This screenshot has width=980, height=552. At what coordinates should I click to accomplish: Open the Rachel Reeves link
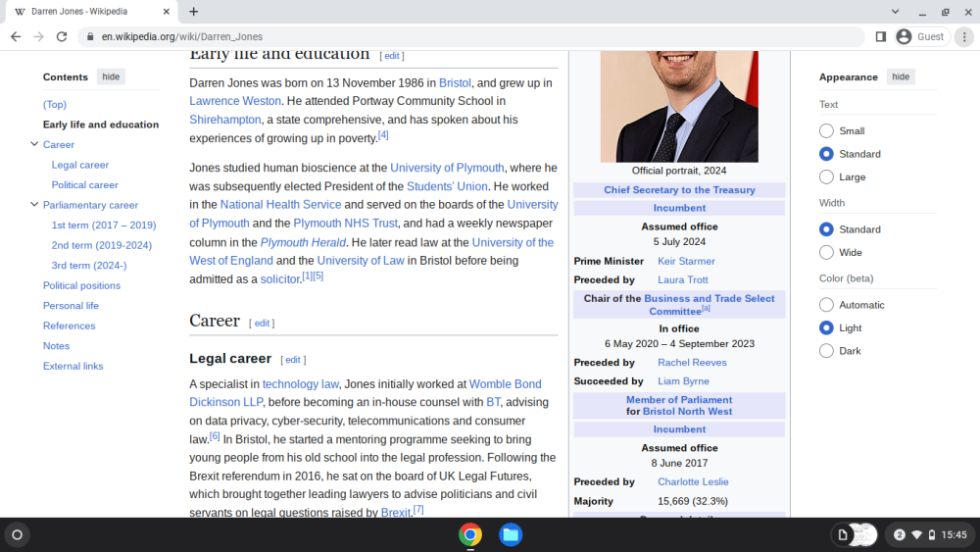point(692,363)
